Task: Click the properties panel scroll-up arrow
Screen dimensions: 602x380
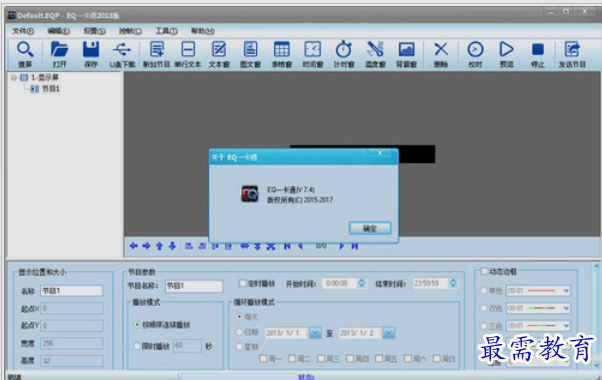Action: coord(596,266)
